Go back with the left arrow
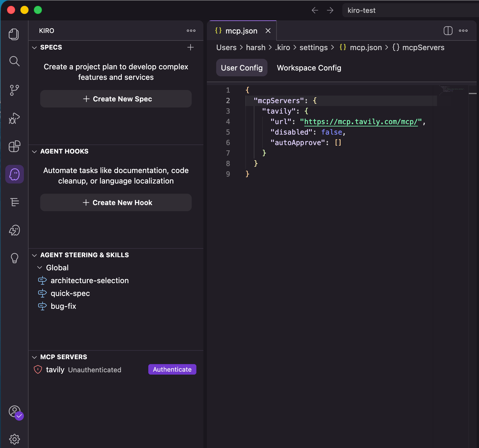Image resolution: width=479 pixels, height=448 pixels. click(x=315, y=10)
